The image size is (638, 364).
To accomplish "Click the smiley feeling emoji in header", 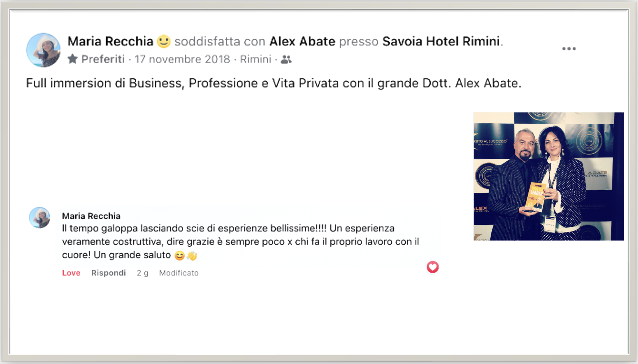I will [x=164, y=41].
